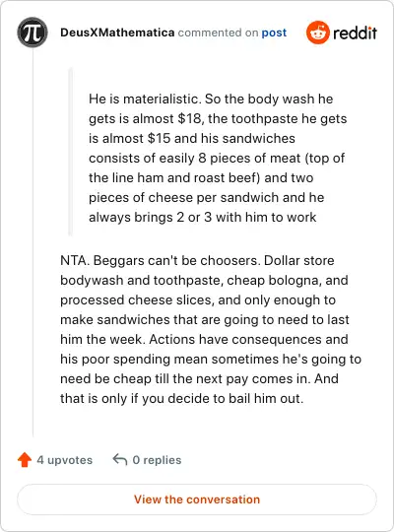Click the vertical thread line below avatar
Viewport: 394px width, 532px height.
33,242
